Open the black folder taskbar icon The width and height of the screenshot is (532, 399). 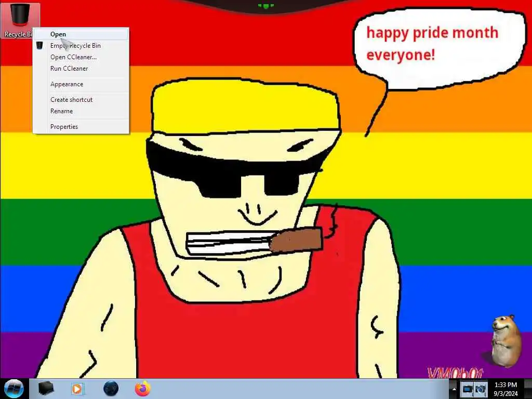(46, 389)
